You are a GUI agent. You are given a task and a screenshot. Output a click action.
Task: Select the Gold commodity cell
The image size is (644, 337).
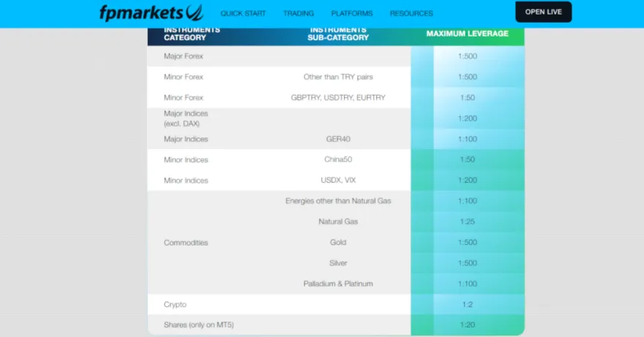click(337, 242)
